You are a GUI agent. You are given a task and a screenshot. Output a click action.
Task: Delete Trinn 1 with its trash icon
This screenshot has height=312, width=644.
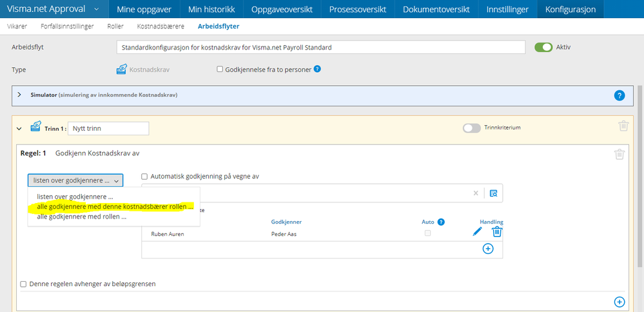[623, 126]
